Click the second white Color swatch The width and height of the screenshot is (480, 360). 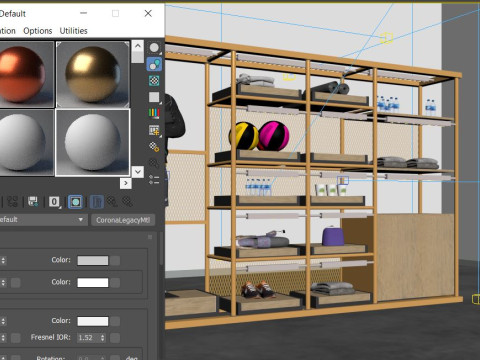coord(93,283)
